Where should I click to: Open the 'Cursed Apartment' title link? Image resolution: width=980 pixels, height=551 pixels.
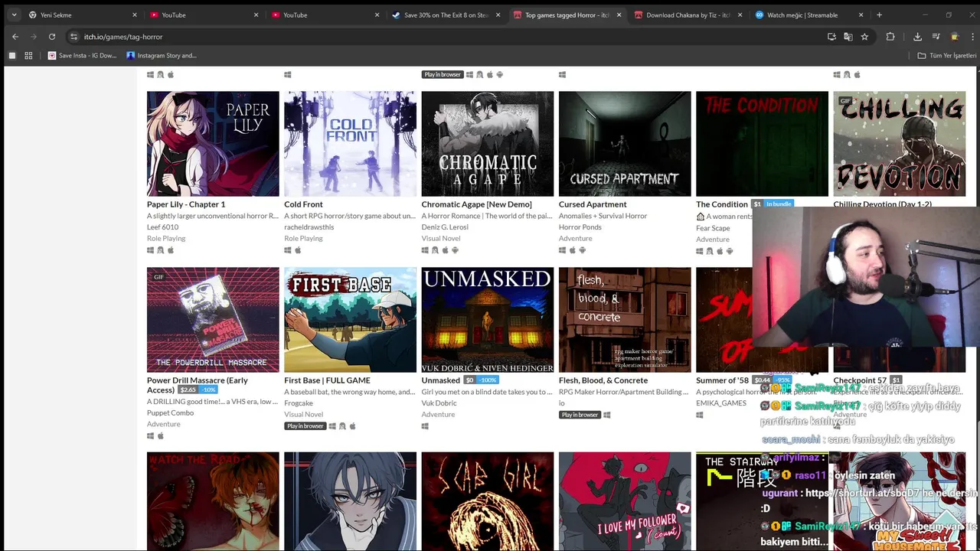[593, 204]
